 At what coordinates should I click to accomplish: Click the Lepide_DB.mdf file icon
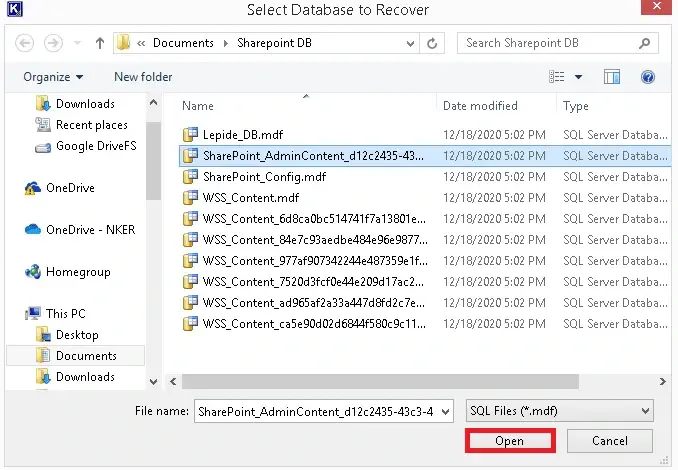(x=190, y=134)
